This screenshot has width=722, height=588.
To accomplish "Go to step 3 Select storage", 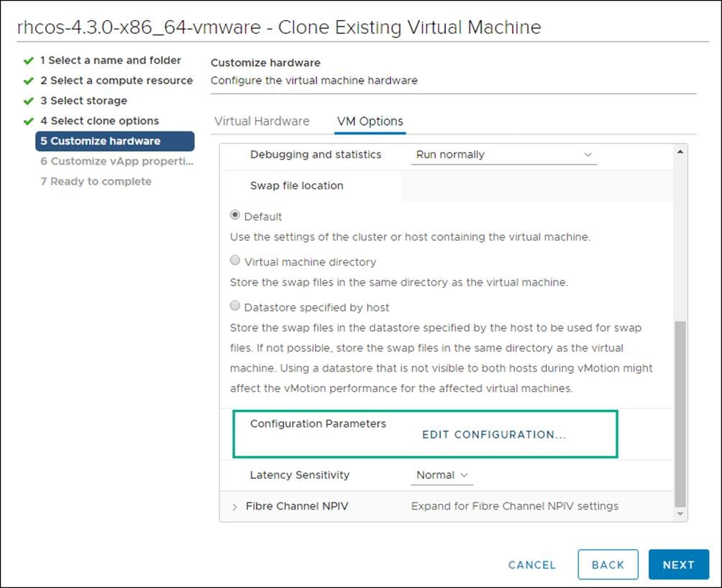I will [x=84, y=101].
